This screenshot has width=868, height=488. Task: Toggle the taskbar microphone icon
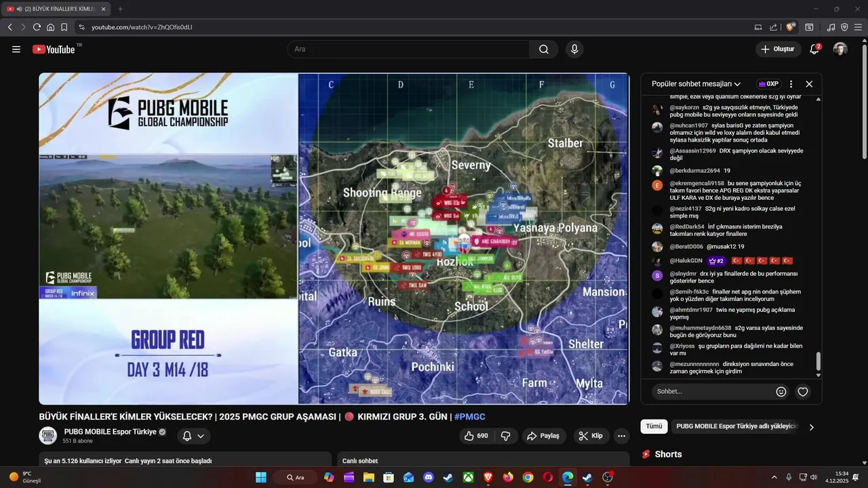point(789,477)
